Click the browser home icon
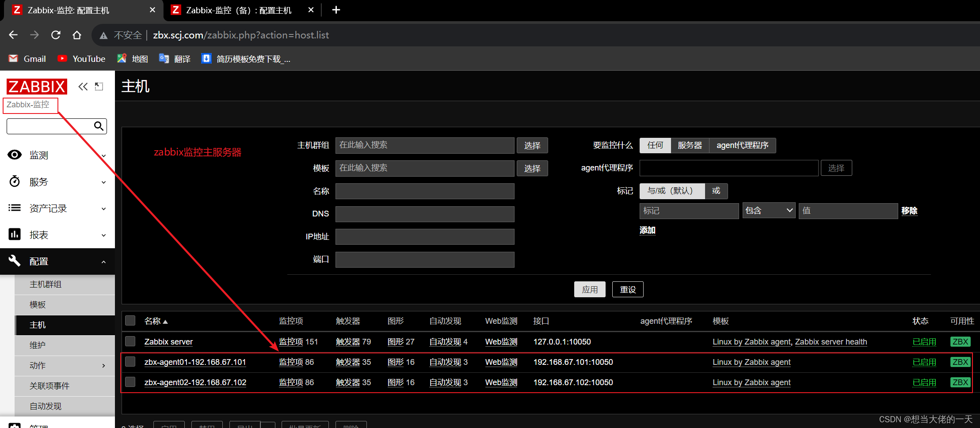This screenshot has width=980, height=428. click(x=77, y=35)
